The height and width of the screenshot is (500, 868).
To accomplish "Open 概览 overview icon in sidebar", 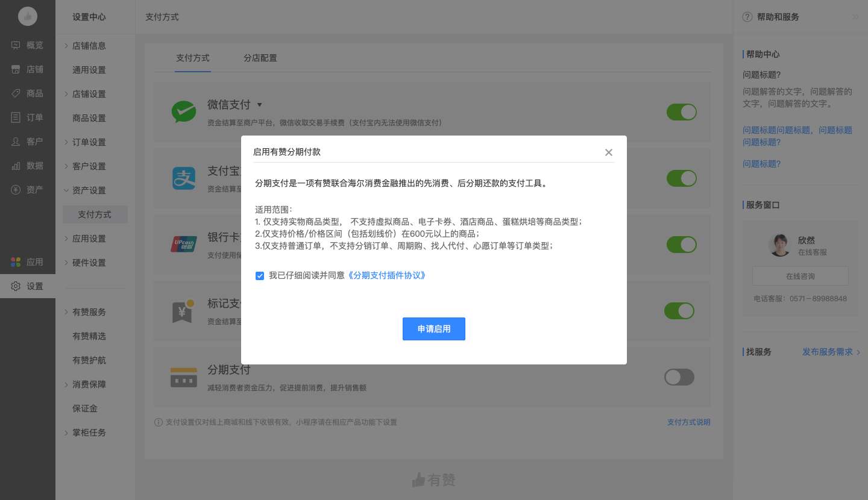I will click(x=16, y=45).
